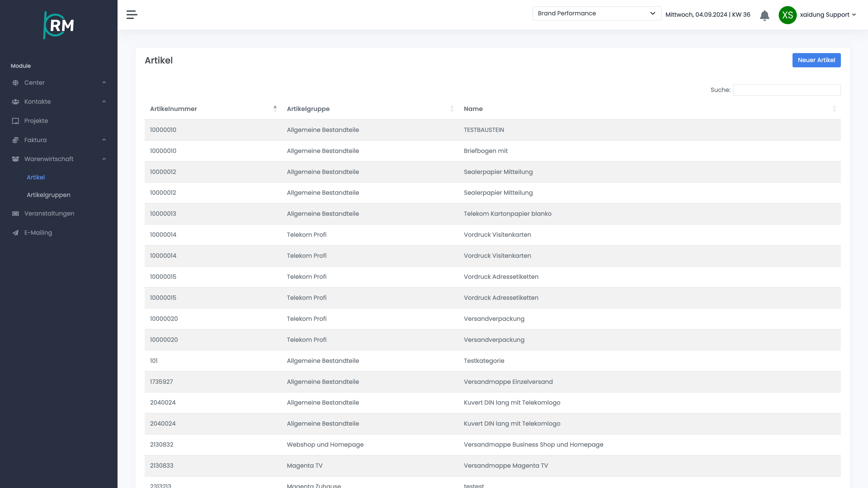
Task: Click article number 10000013
Action: tap(163, 214)
